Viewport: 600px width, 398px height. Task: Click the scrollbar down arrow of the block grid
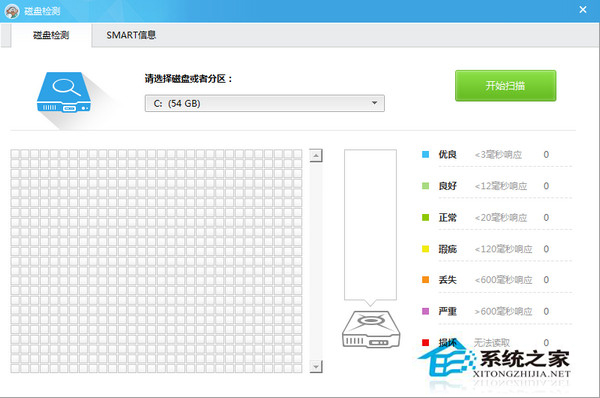[x=316, y=366]
